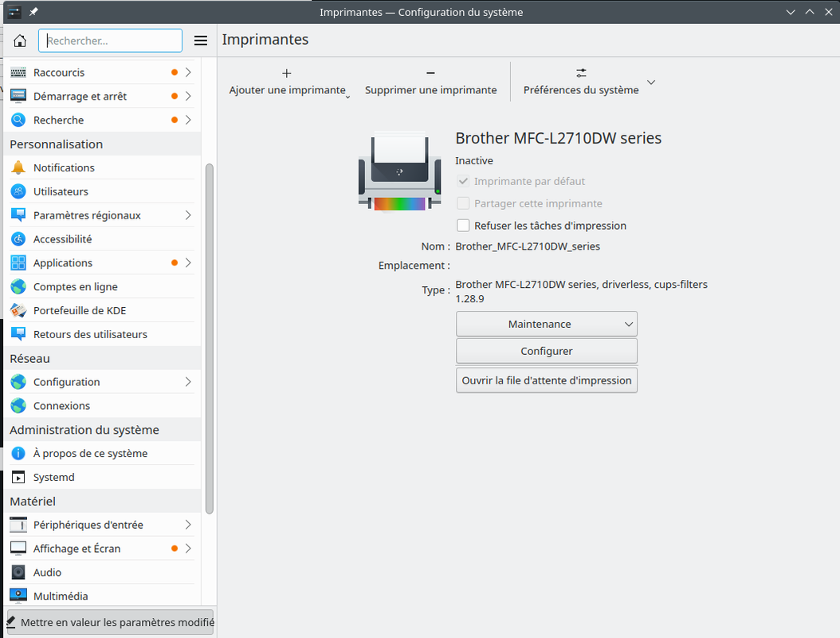Expand the Paramètres régionaux chevron
This screenshot has width=840, height=638.
coord(188,215)
